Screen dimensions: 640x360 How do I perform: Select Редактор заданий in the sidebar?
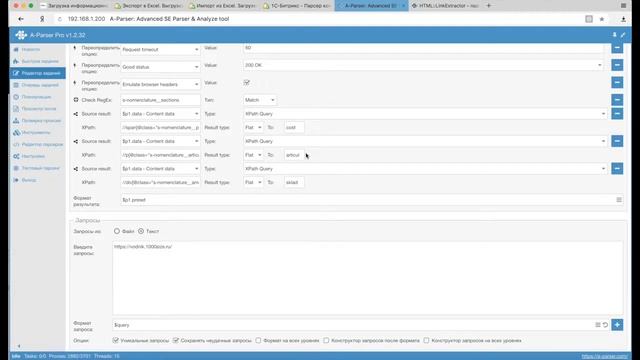click(38, 73)
